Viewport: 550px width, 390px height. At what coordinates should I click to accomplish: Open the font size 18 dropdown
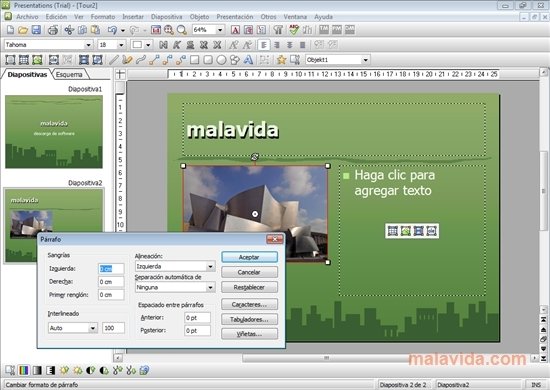(x=121, y=45)
